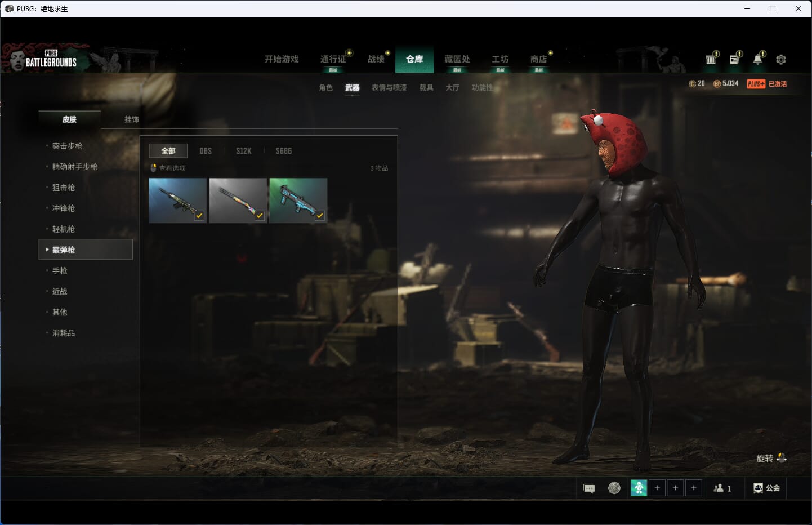Toggle checkmark on the long-barrel shotgun skin

click(x=260, y=216)
